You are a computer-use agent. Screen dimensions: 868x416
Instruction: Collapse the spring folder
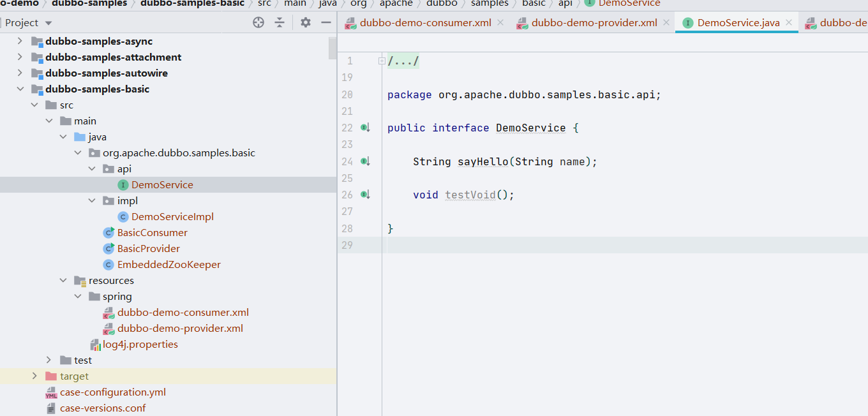(77, 296)
